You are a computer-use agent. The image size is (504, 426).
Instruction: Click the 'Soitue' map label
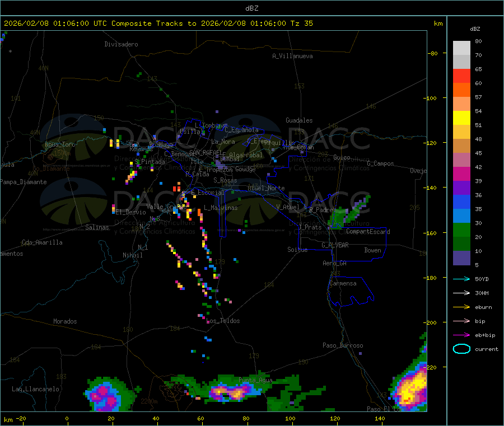(298, 250)
